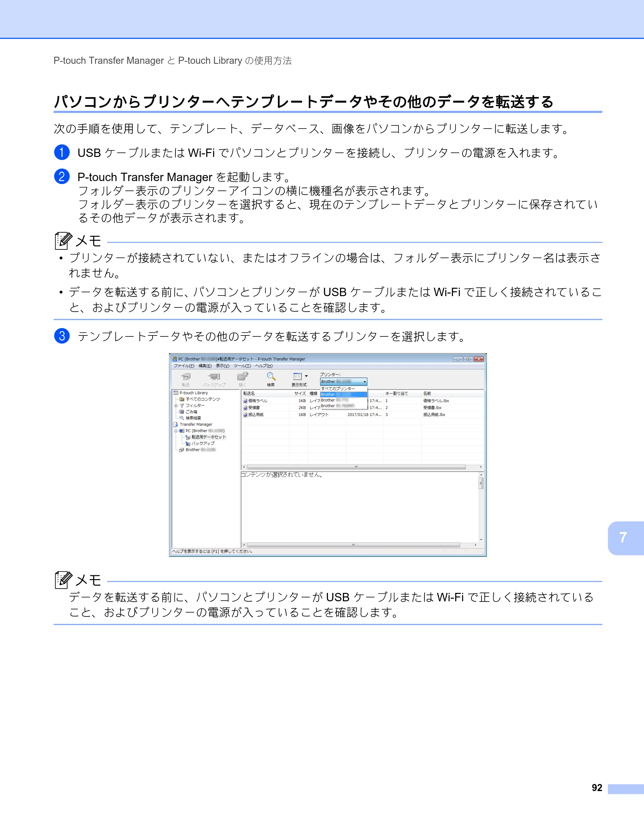Screen dimensions: 644x832
Task: Click the 名前 column header
Action: pyautogui.click(x=452, y=393)
